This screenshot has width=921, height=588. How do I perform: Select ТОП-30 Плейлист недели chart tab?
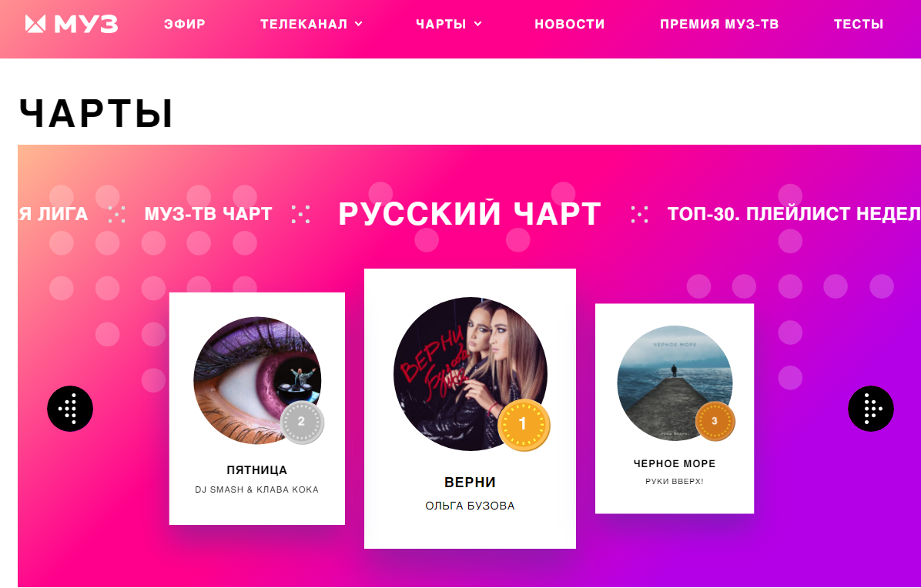pos(794,214)
